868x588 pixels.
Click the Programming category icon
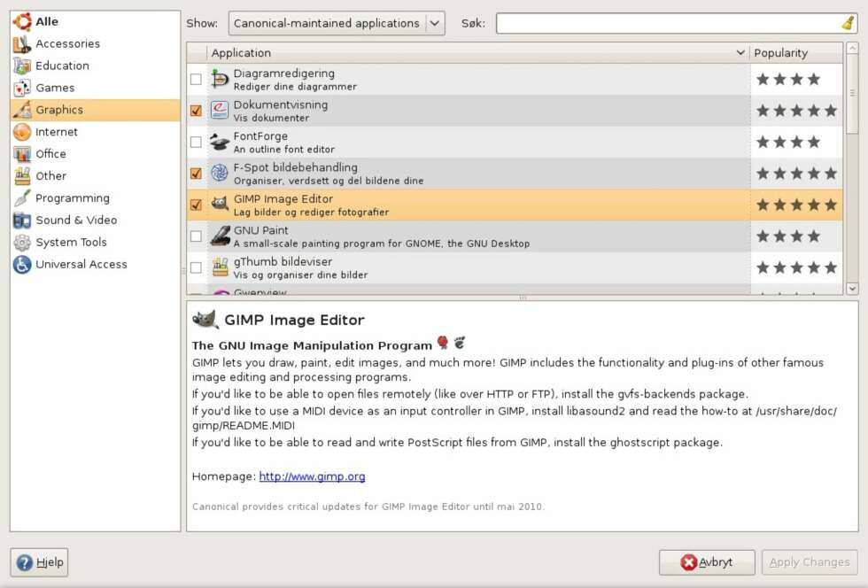click(22, 198)
